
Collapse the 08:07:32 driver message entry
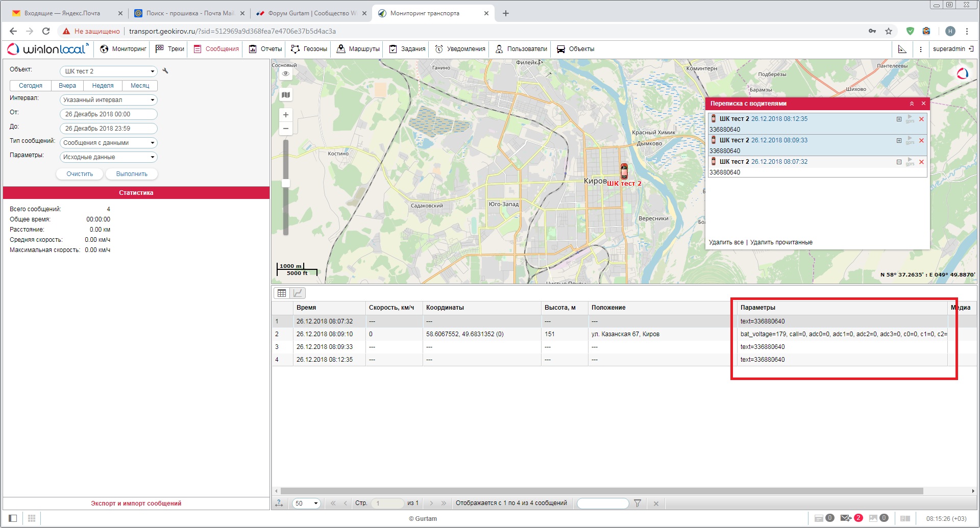pos(899,162)
